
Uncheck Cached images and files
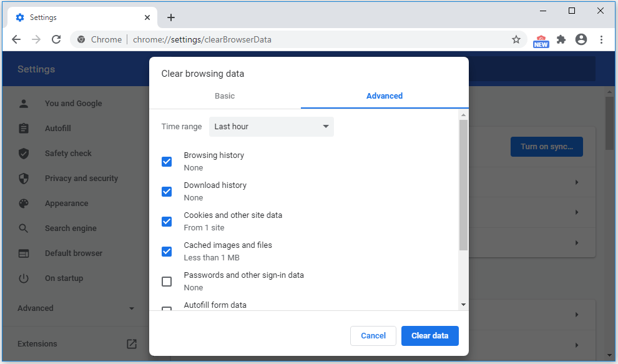167,252
